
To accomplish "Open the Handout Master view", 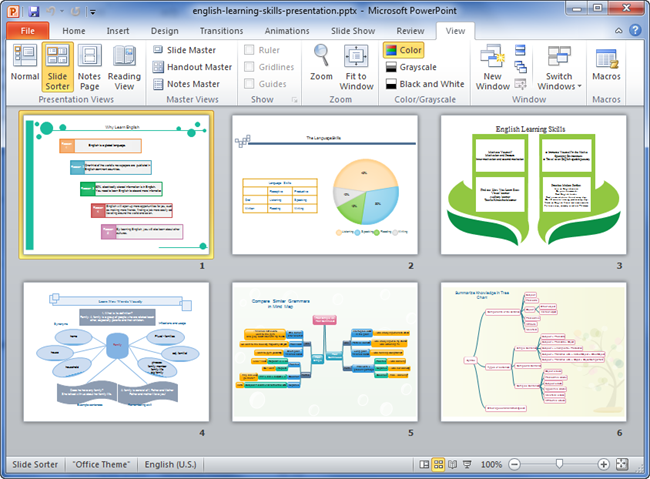I will pyautogui.click(x=191, y=67).
